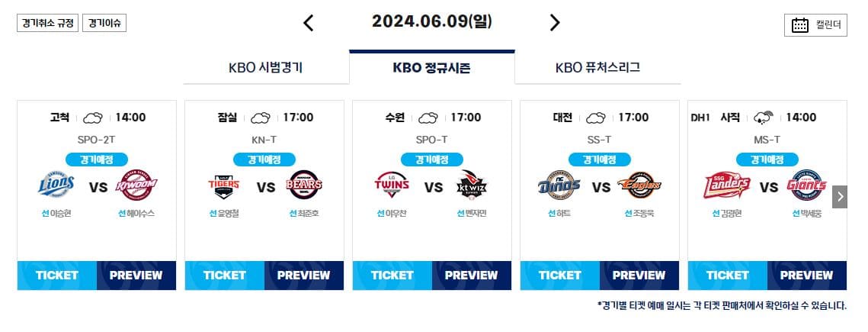Open the NC Dinos logo

(559, 185)
